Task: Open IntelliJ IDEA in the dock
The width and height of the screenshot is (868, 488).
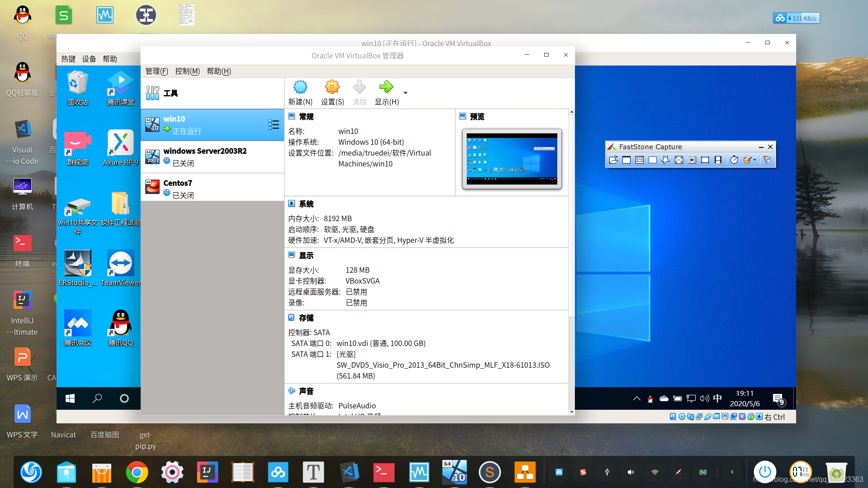Action: pos(208,473)
